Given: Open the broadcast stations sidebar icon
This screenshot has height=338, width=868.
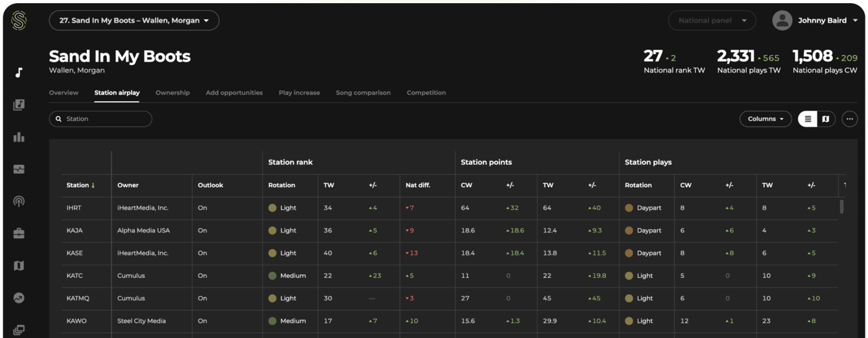Looking at the screenshot, I should point(19,201).
